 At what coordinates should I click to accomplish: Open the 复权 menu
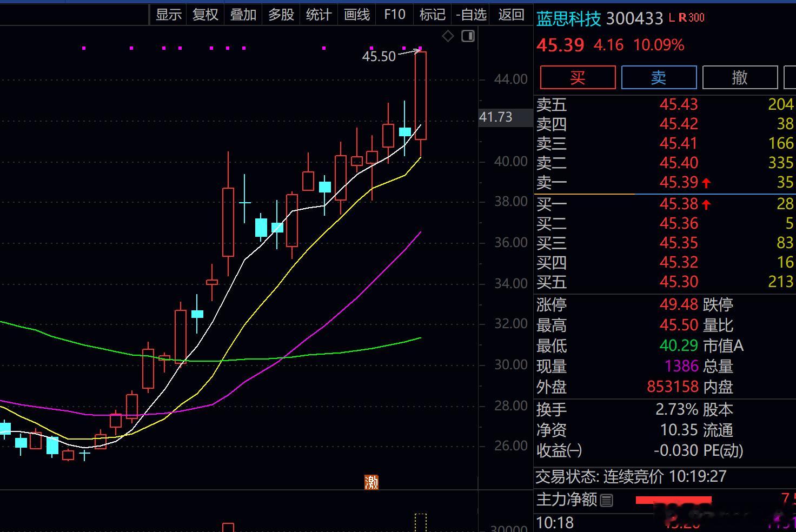click(x=205, y=15)
